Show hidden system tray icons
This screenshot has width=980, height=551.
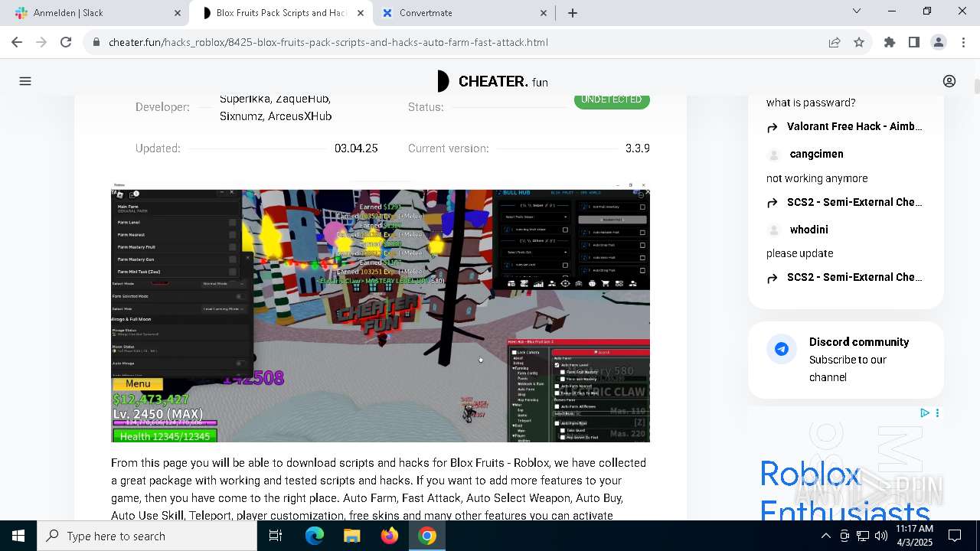coord(825,536)
